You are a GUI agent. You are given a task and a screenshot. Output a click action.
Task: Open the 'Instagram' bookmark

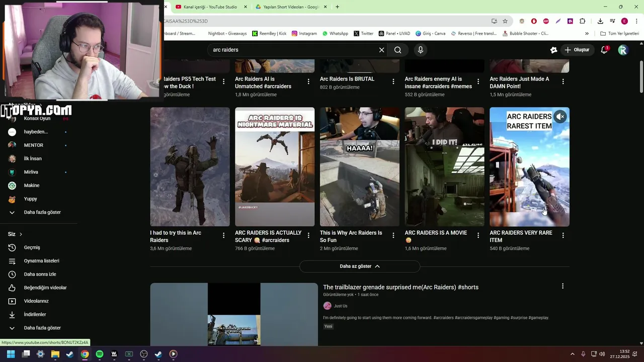(x=304, y=34)
